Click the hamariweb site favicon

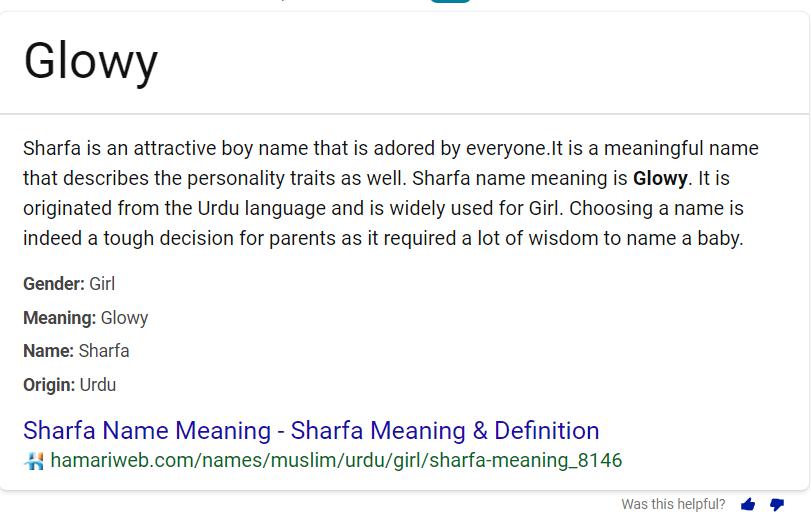click(x=34, y=461)
